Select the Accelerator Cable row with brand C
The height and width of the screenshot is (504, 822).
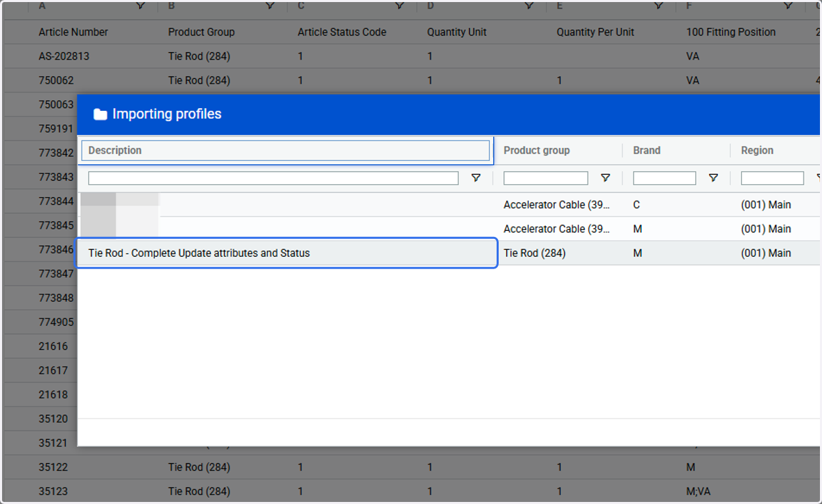coord(449,205)
